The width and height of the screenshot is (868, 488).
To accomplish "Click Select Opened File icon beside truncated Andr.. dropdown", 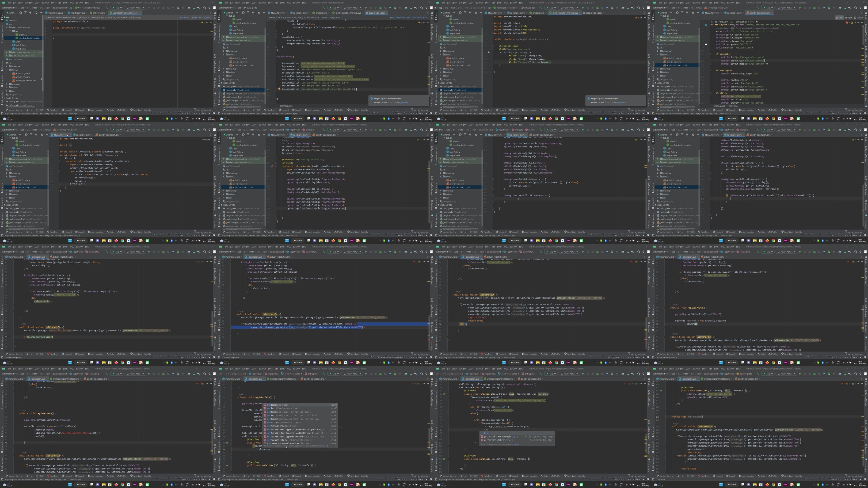I will [21, 13].
